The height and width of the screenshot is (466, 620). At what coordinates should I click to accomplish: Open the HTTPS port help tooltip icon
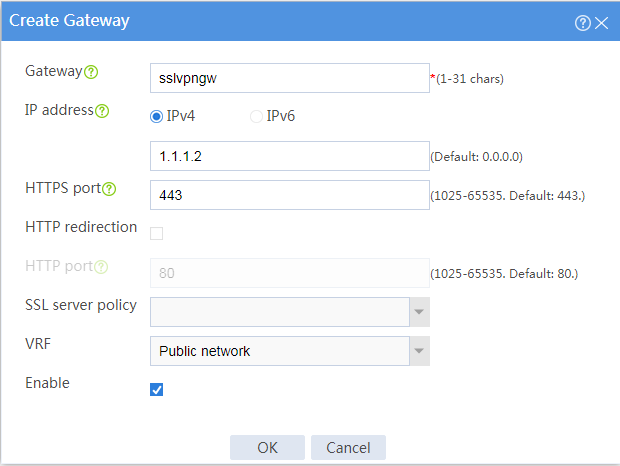pyautogui.click(x=109, y=189)
